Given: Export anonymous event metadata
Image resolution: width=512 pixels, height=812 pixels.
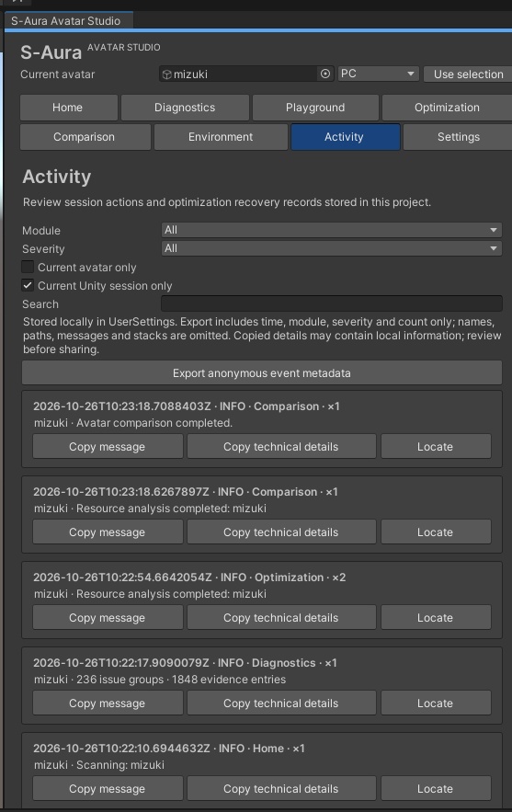Looking at the screenshot, I should coord(261,372).
